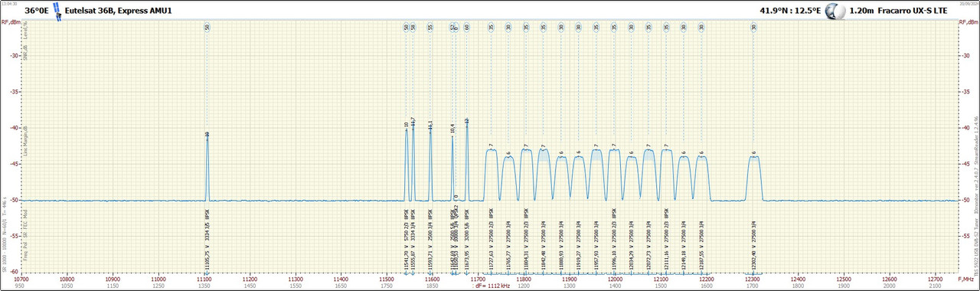
Task: Click the satellite icon beside 36°0E
Action: pyautogui.click(x=56, y=11)
